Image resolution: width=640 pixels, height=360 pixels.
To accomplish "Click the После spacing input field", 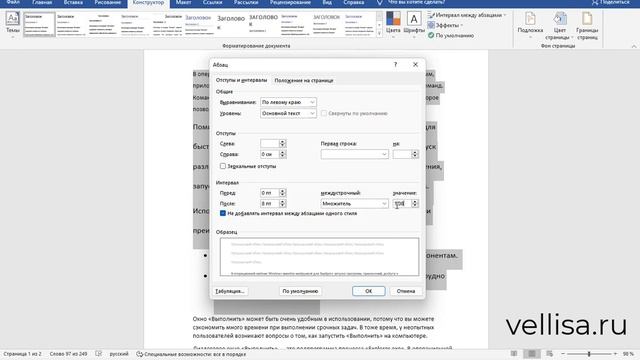I will click(270, 203).
